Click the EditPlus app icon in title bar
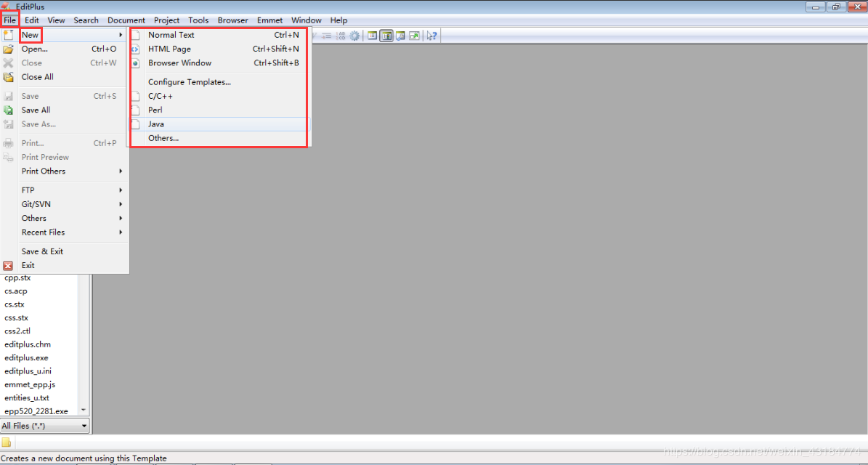 pos(6,6)
